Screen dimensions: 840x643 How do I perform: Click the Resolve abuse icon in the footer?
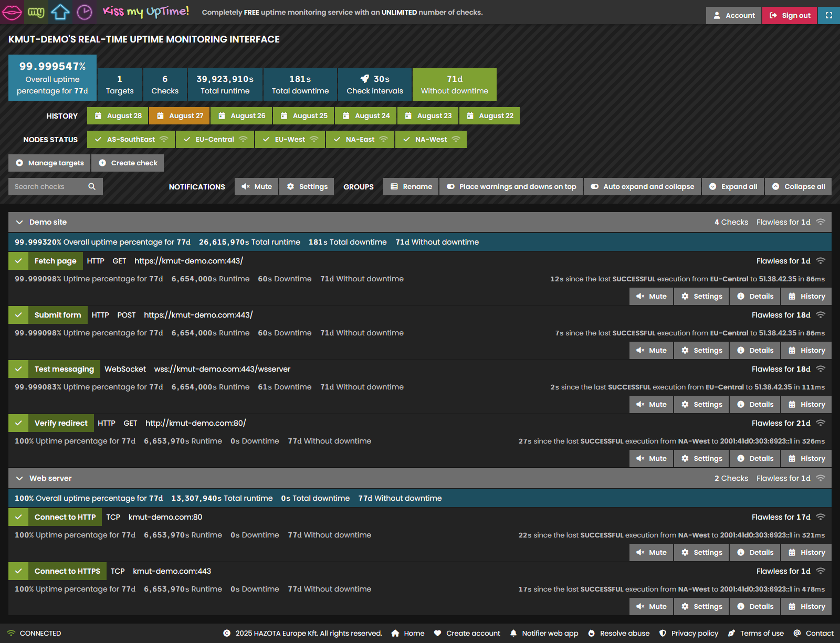[591, 633]
